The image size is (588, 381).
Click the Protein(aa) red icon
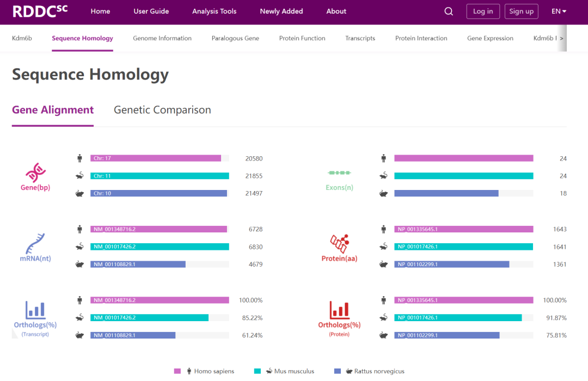pyautogui.click(x=339, y=243)
